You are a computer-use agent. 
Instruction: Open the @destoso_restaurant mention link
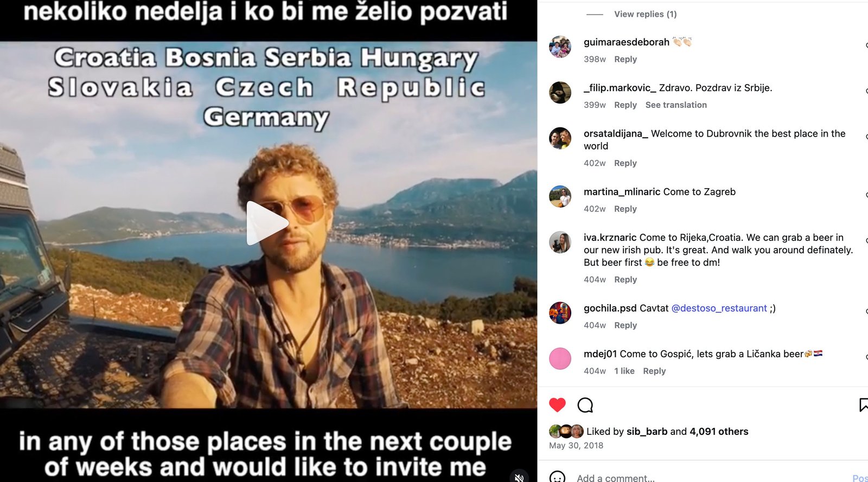pos(719,308)
